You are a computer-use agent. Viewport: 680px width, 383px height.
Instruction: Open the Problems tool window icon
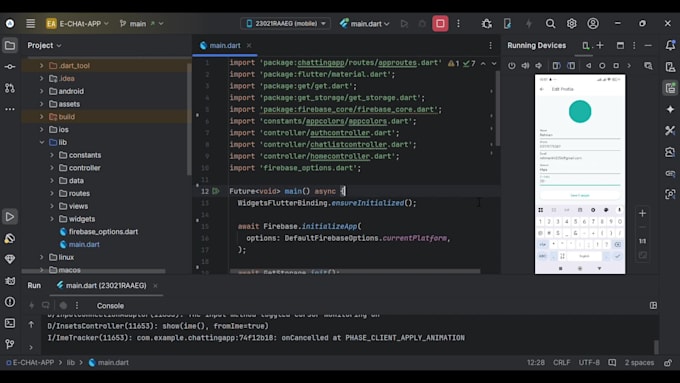click(x=10, y=301)
